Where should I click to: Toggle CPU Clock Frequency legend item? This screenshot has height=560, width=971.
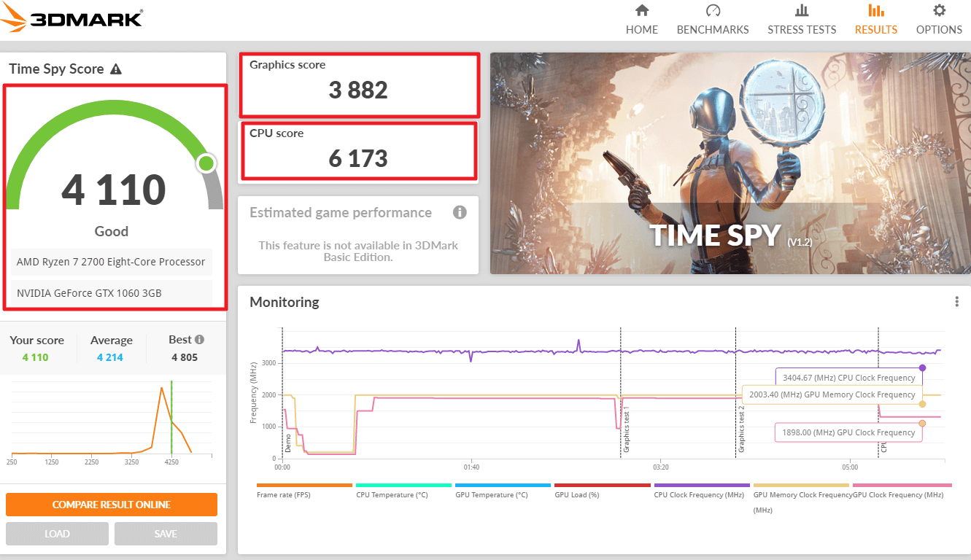click(702, 491)
